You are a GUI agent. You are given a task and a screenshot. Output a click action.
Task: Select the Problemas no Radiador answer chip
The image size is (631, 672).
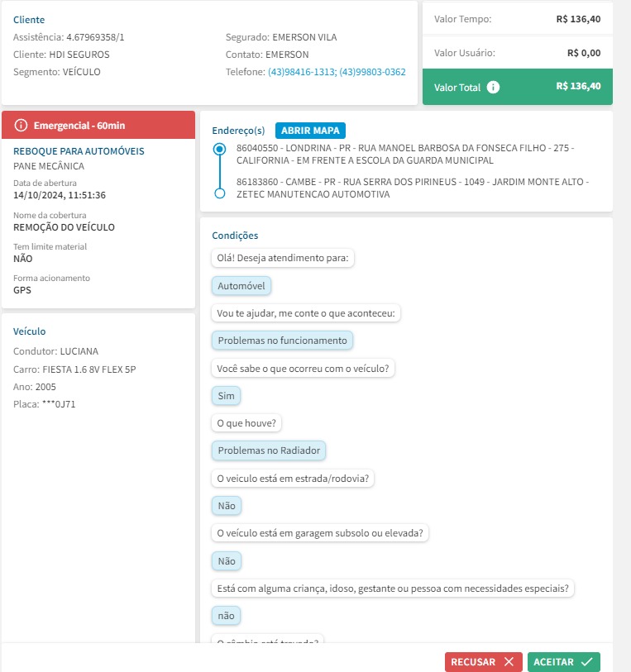pyautogui.click(x=269, y=450)
